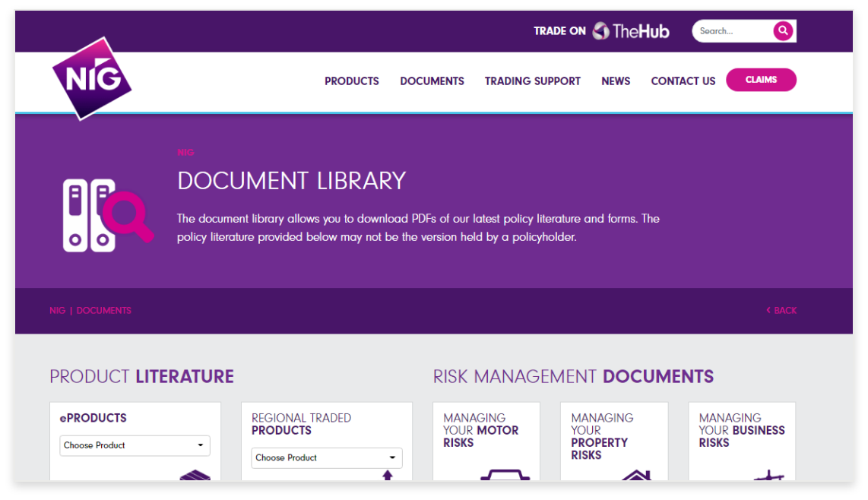868x500 pixels.
Task: Open the DOCUMENTS navigation menu
Action: click(x=432, y=81)
